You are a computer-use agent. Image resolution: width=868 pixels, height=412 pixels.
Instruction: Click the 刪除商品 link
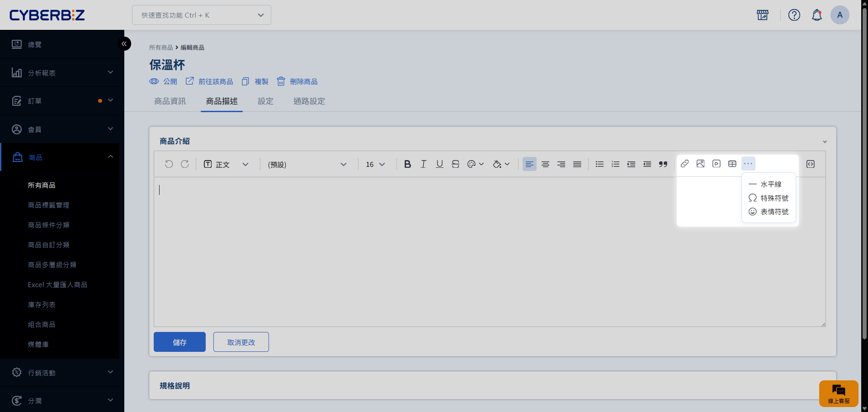(297, 81)
